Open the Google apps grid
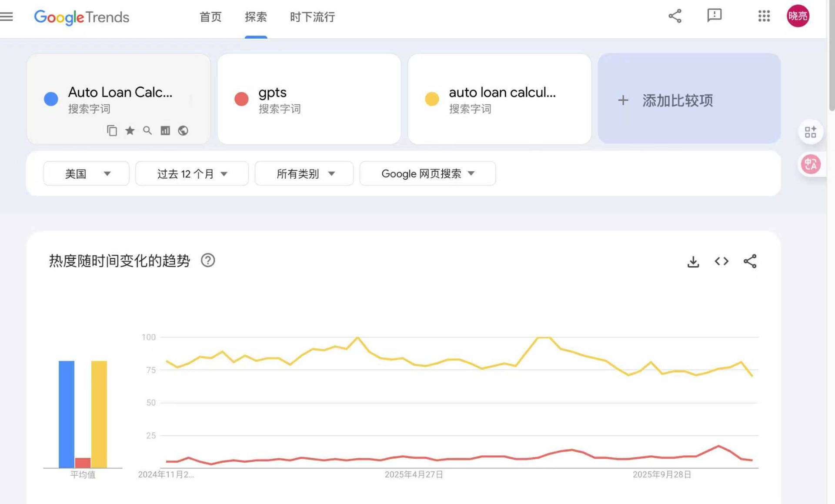Image resolution: width=835 pixels, height=504 pixels. click(764, 16)
